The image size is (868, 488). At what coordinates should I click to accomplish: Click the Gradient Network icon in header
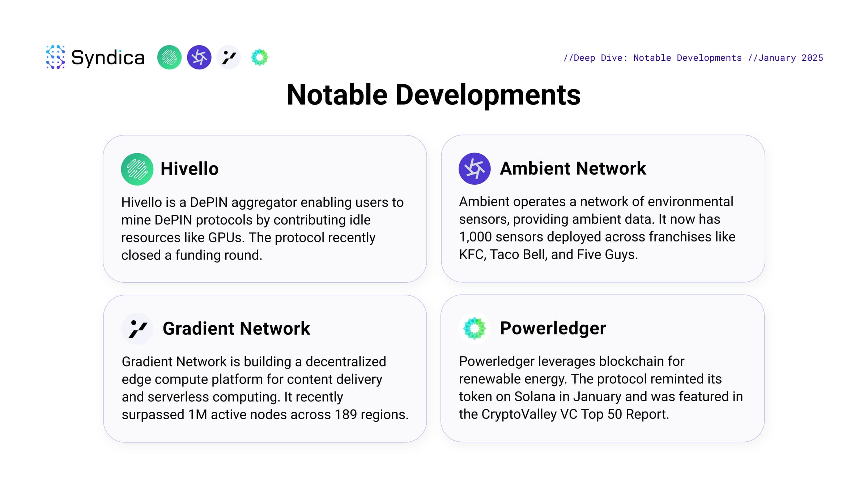229,57
